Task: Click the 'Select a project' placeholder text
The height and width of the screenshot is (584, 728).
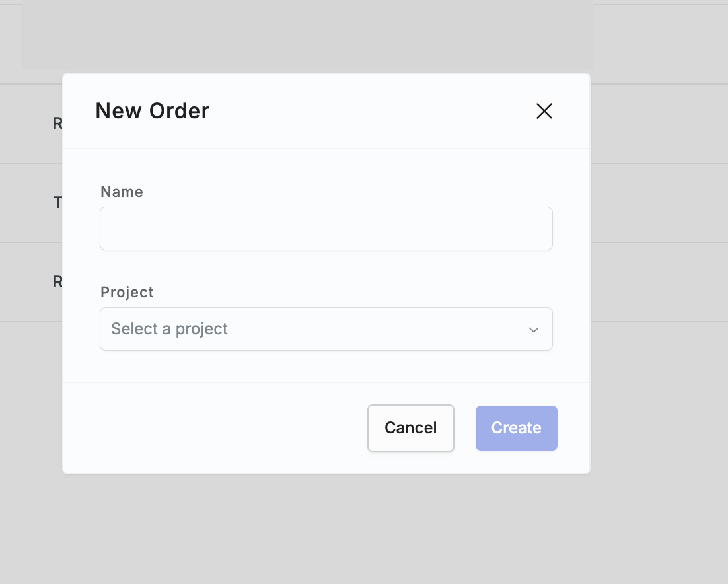Action: (x=170, y=329)
